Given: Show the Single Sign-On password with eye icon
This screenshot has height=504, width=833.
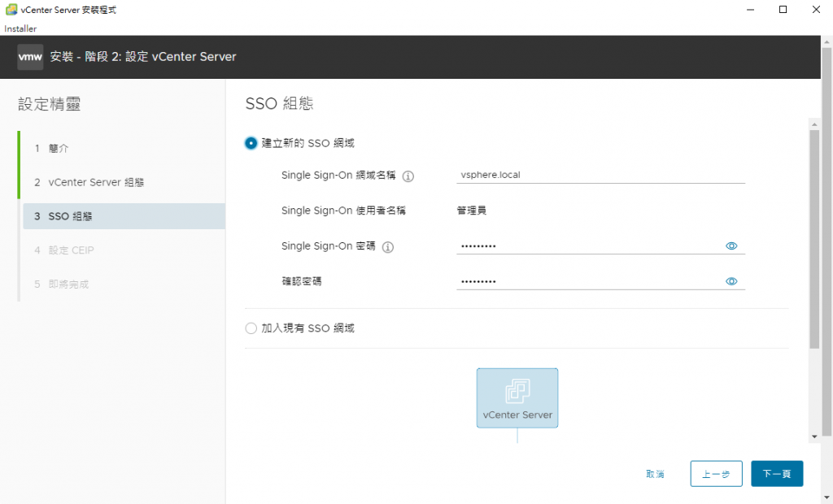Looking at the screenshot, I should [731, 245].
